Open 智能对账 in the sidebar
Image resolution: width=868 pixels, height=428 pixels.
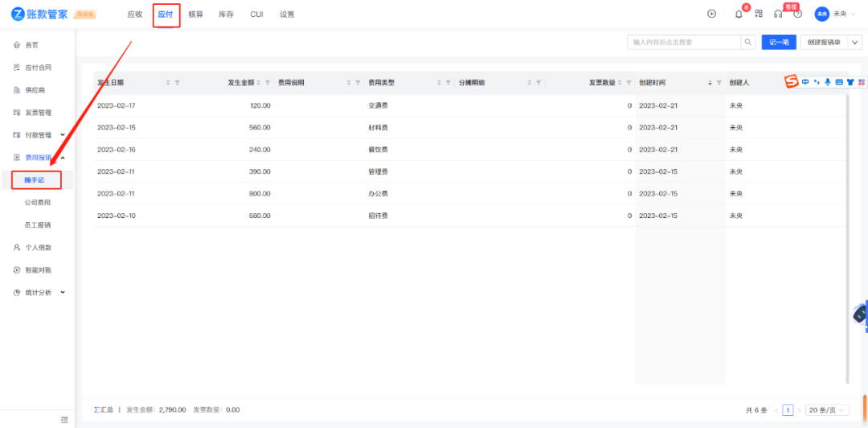pos(37,270)
